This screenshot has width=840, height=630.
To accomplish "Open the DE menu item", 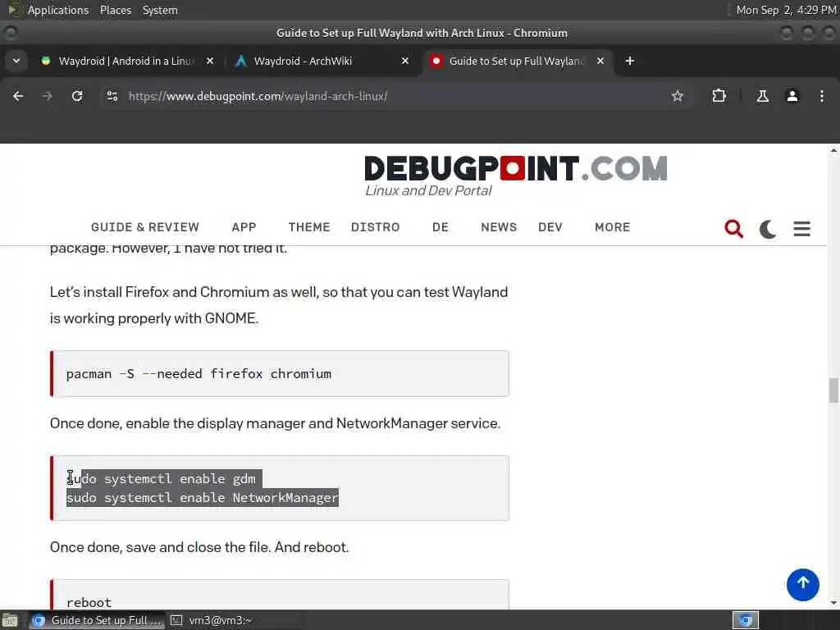I will coord(441,227).
